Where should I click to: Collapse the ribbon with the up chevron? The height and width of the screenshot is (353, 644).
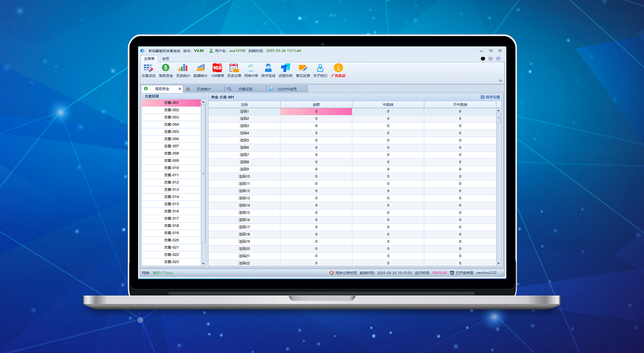(500, 81)
